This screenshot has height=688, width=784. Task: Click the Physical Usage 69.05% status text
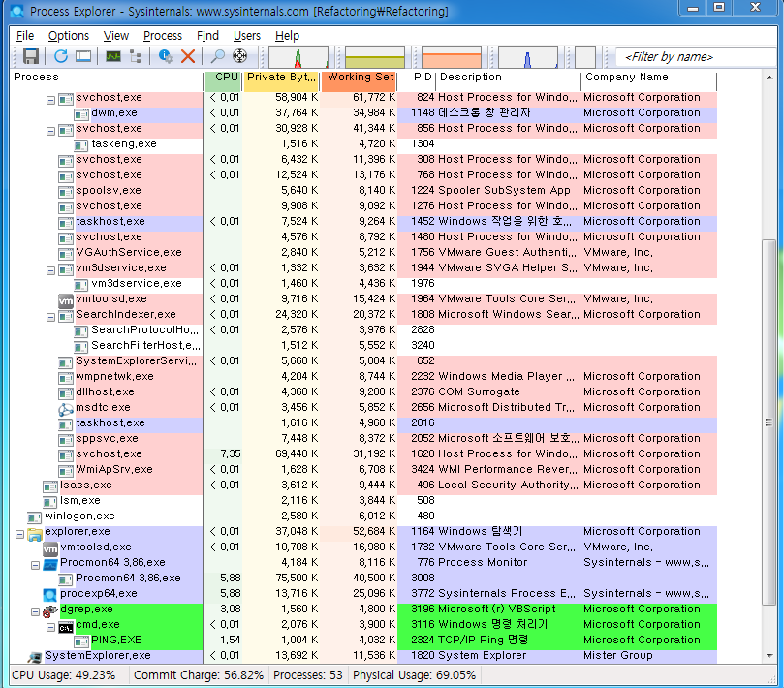pos(414,675)
